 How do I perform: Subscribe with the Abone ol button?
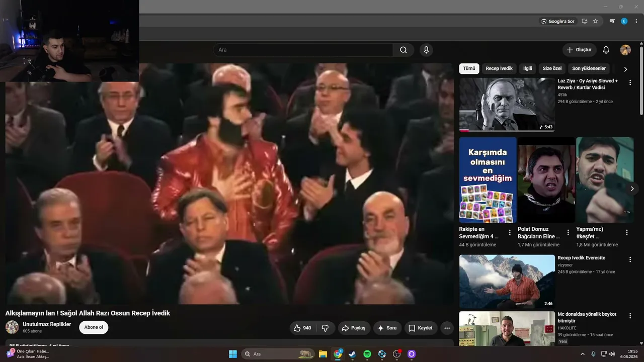94,327
